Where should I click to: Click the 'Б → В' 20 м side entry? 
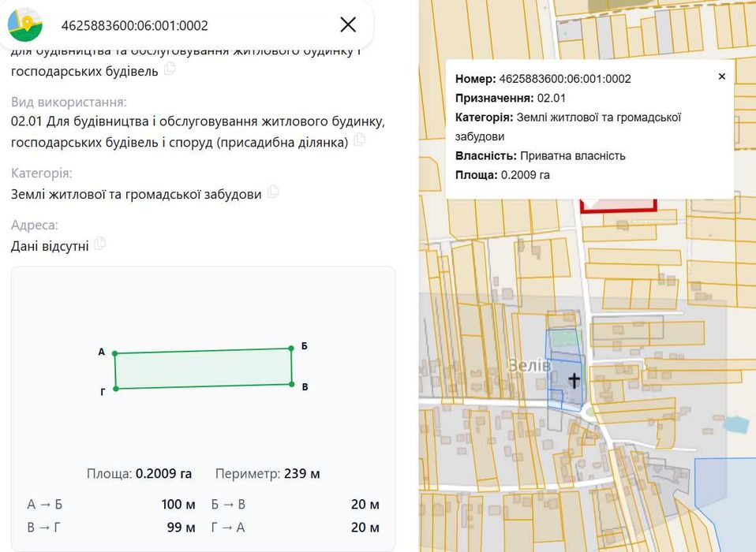pos(295,505)
